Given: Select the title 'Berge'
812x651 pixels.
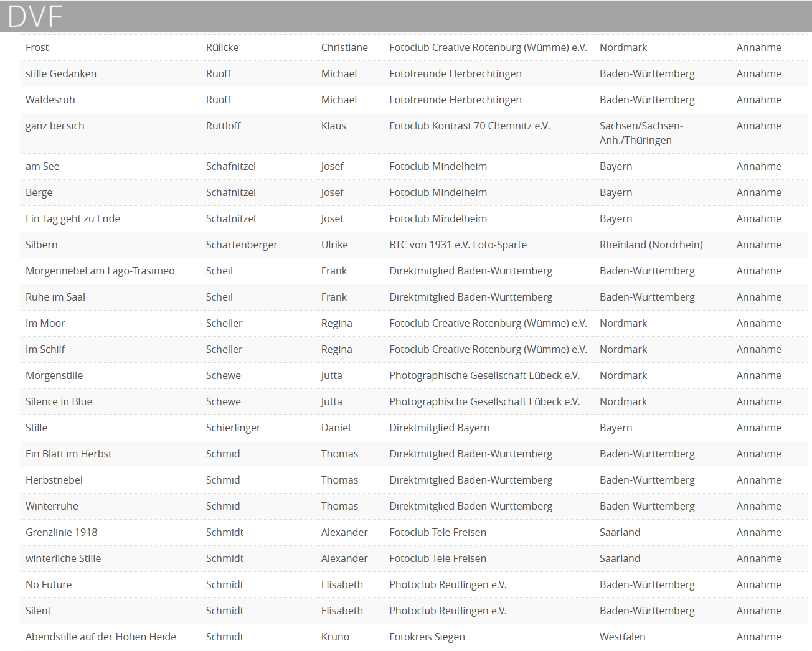Looking at the screenshot, I should [x=39, y=192].
